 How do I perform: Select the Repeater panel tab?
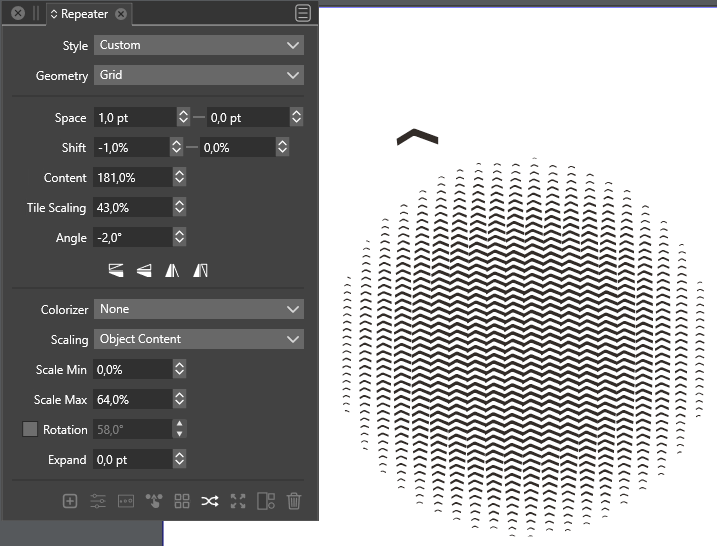[84, 14]
